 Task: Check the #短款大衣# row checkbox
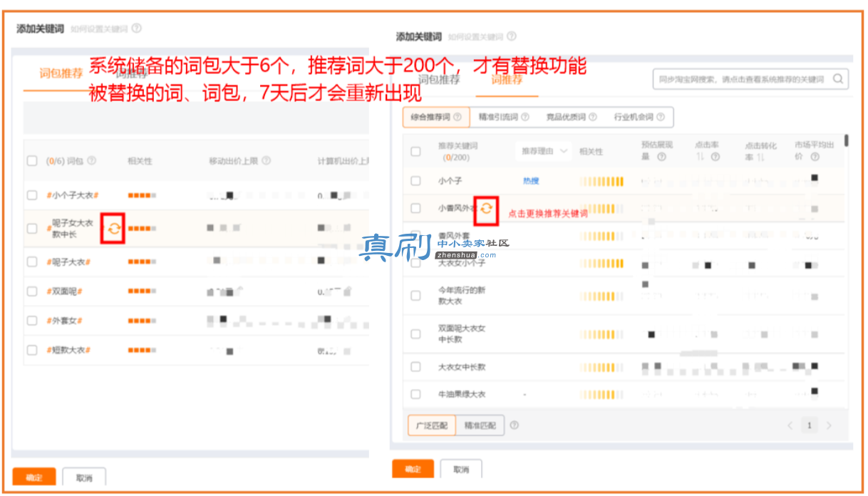pos(32,350)
